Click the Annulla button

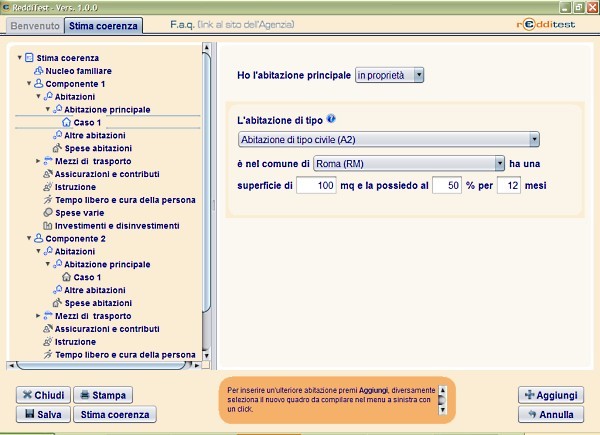click(x=551, y=414)
